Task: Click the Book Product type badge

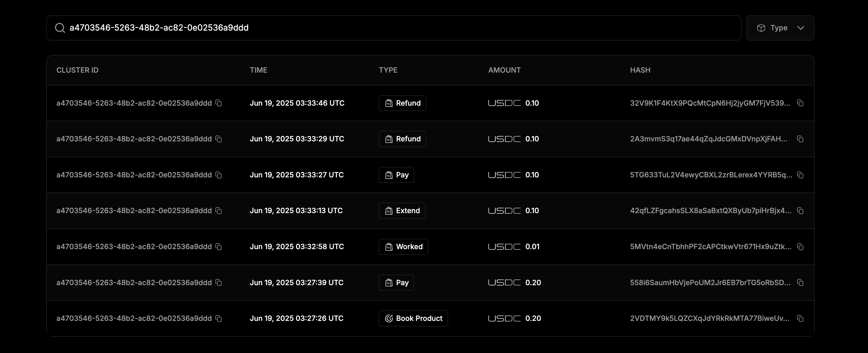Action: coord(413,319)
